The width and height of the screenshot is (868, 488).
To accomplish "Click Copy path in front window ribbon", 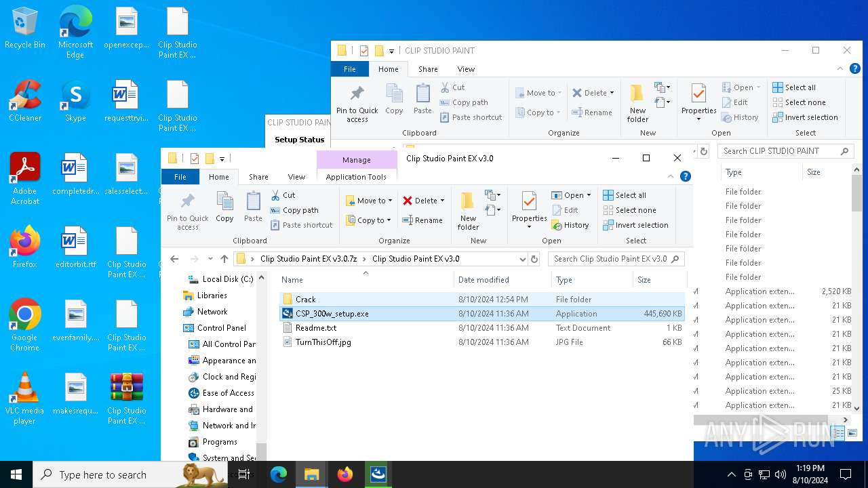I will (294, 210).
